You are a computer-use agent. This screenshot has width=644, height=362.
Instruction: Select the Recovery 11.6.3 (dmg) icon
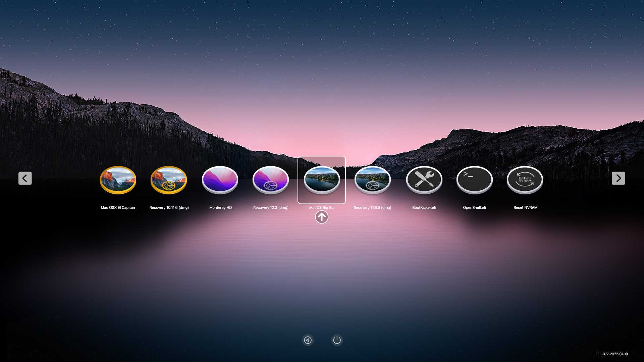click(x=372, y=180)
